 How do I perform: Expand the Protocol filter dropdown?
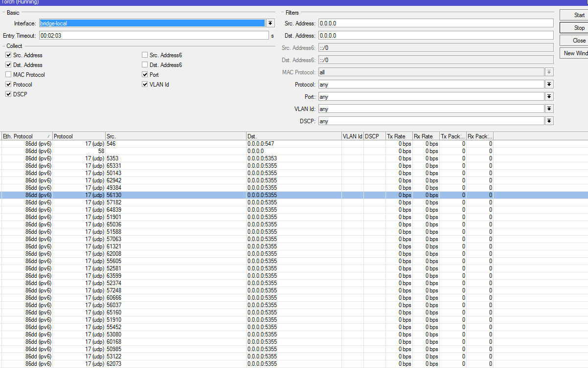pos(549,85)
